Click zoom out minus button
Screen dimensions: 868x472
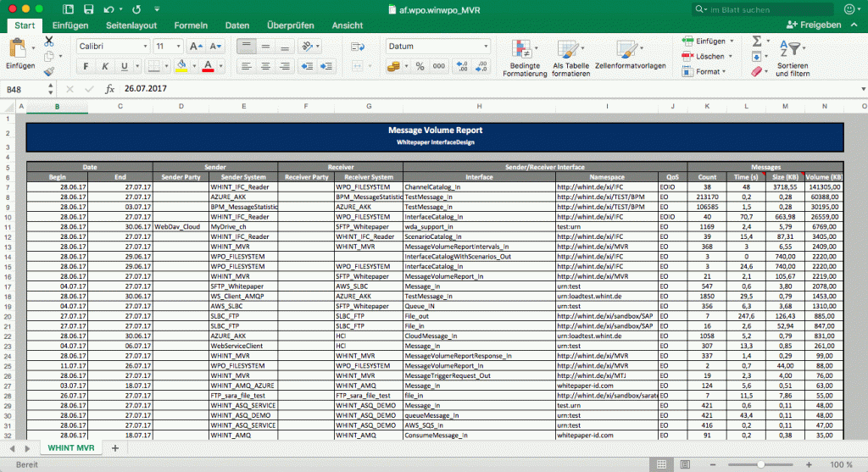pos(713,465)
